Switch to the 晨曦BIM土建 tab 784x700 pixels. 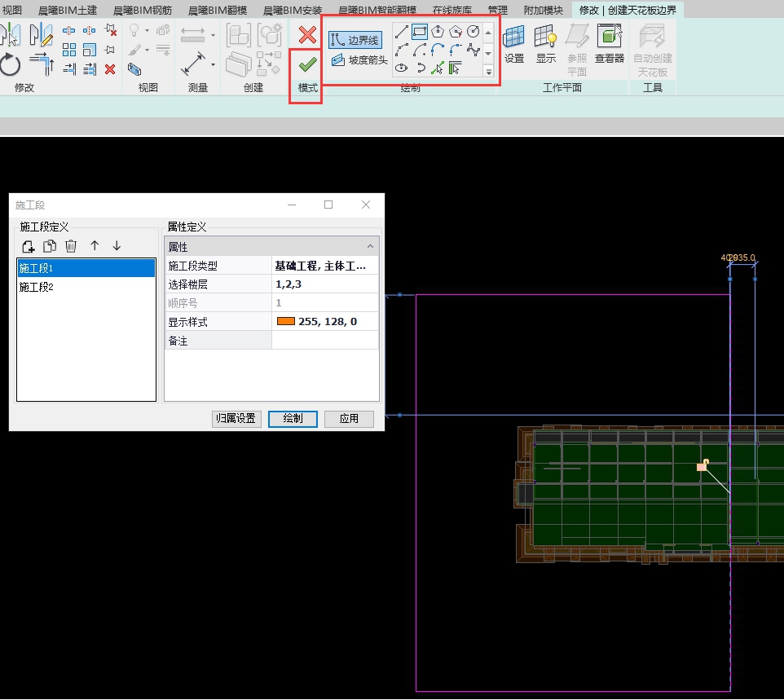(x=68, y=10)
